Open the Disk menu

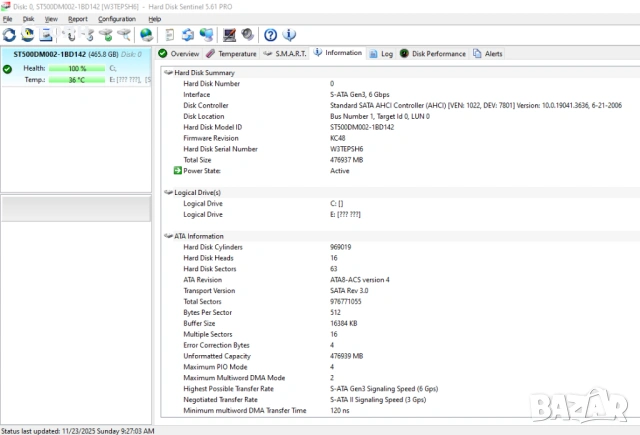28,19
